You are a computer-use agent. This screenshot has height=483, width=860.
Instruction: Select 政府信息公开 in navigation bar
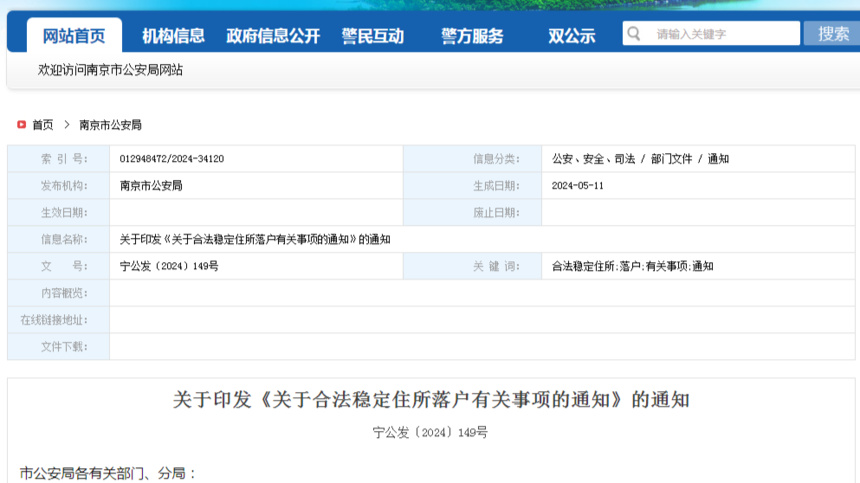point(273,36)
